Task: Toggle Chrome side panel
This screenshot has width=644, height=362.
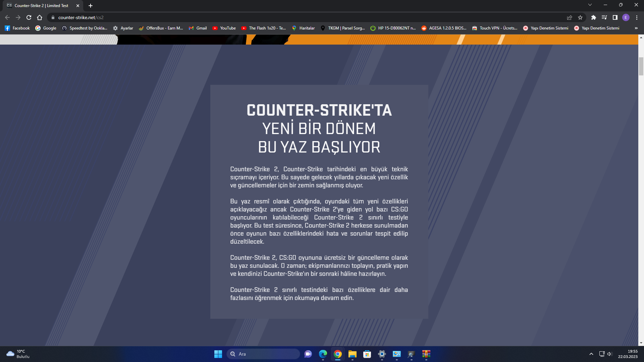Action: coord(615,17)
